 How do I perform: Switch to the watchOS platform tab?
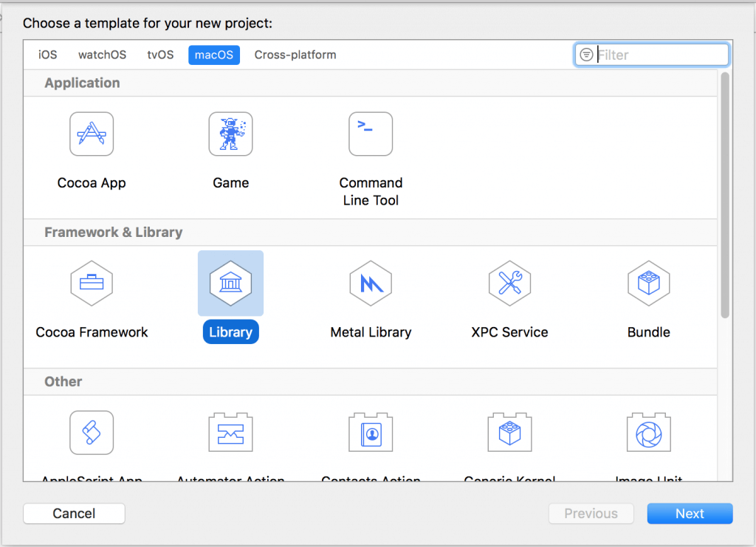102,55
